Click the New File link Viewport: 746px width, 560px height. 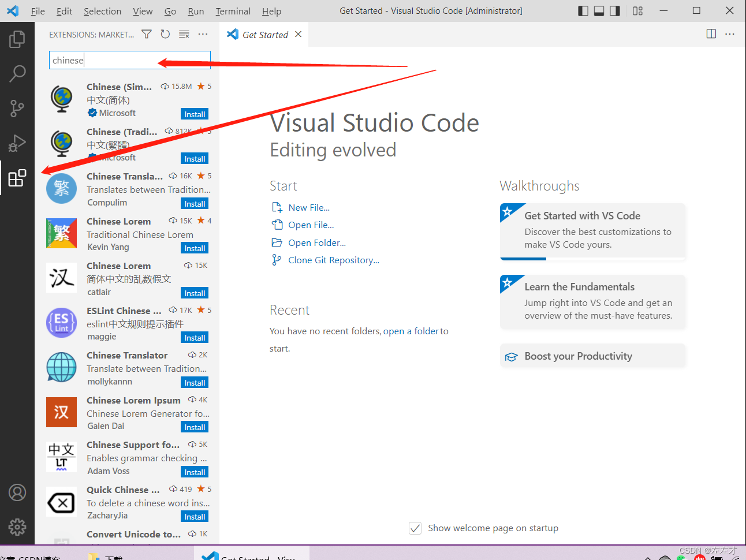pos(309,207)
